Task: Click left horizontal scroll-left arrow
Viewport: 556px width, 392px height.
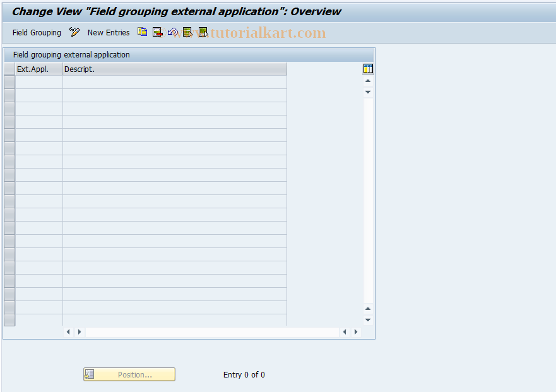Action: pyautogui.click(x=68, y=332)
